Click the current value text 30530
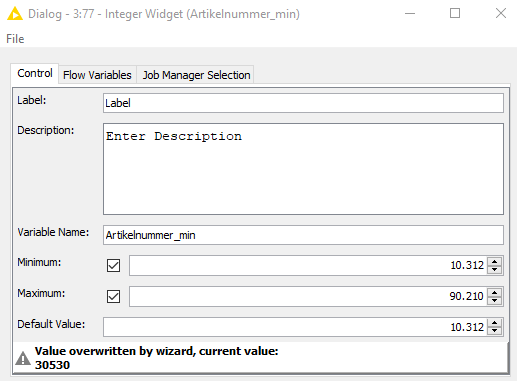This screenshot has height=381, width=517. pos(52,365)
